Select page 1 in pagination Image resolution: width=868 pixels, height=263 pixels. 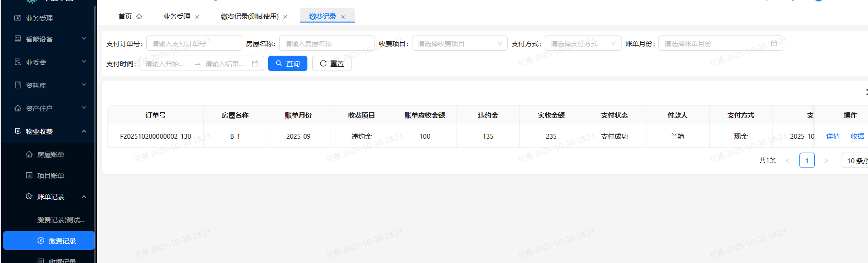807,160
